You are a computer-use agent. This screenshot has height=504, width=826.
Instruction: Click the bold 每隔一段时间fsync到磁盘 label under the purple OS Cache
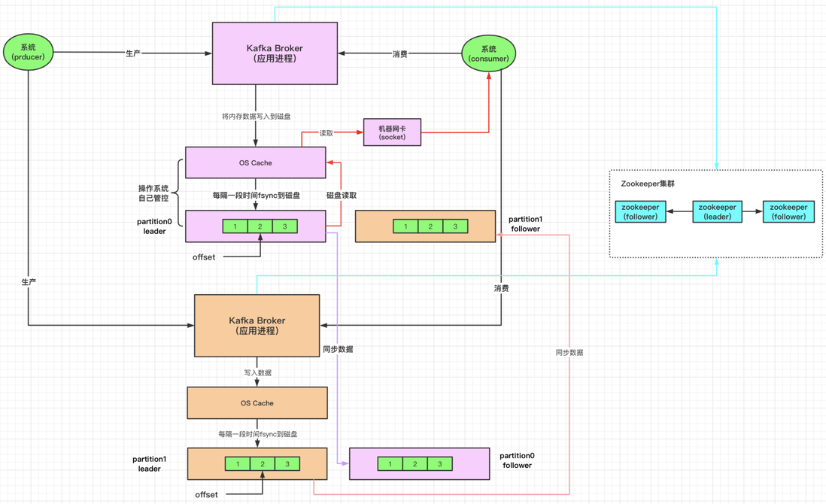coord(256,196)
